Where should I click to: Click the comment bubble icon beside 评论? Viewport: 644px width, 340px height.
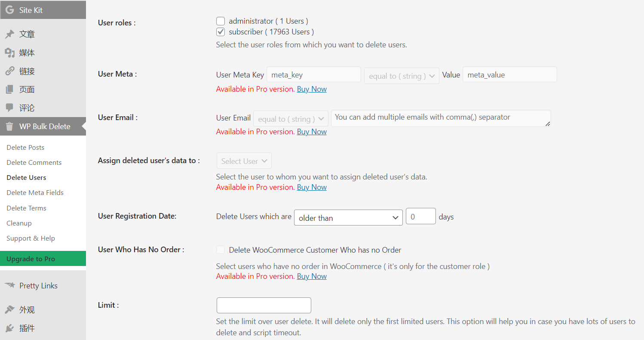click(9, 108)
